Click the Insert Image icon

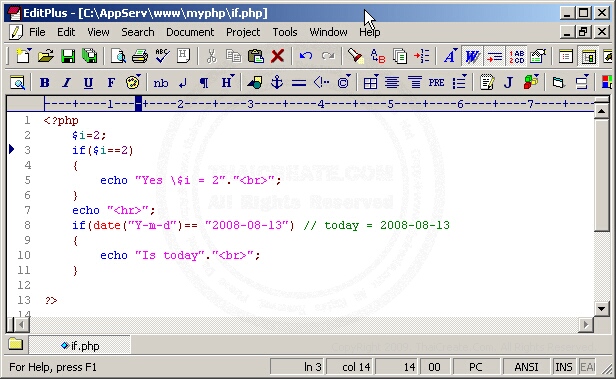pos(255,82)
